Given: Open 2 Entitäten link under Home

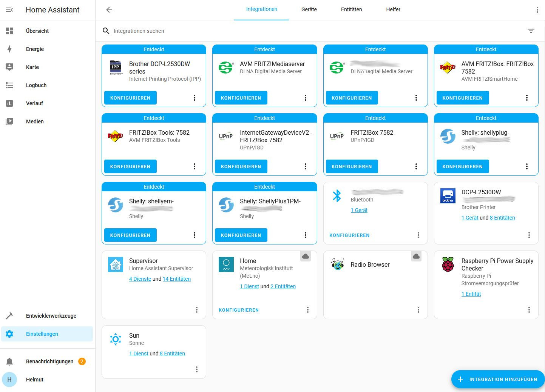Looking at the screenshot, I should [283, 286].
